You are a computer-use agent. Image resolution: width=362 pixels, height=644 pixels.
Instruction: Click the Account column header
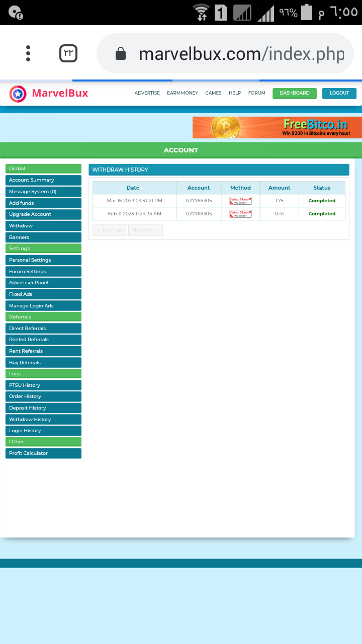click(x=199, y=188)
